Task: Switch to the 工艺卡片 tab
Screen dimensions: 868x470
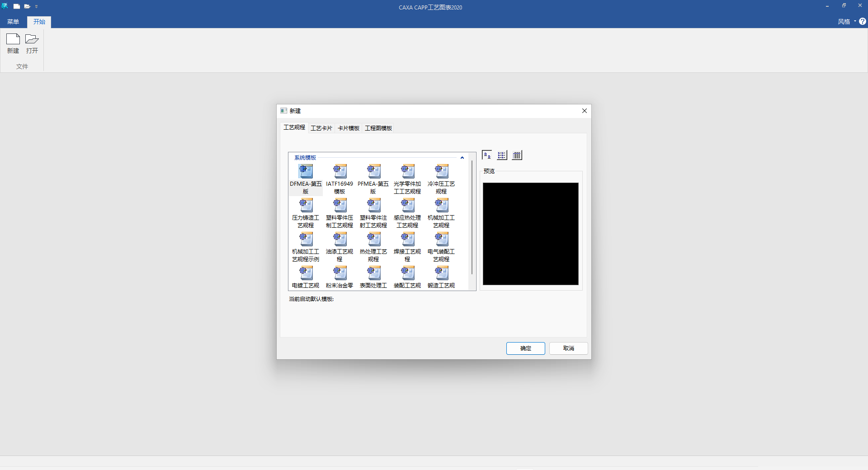Action: tap(321, 128)
